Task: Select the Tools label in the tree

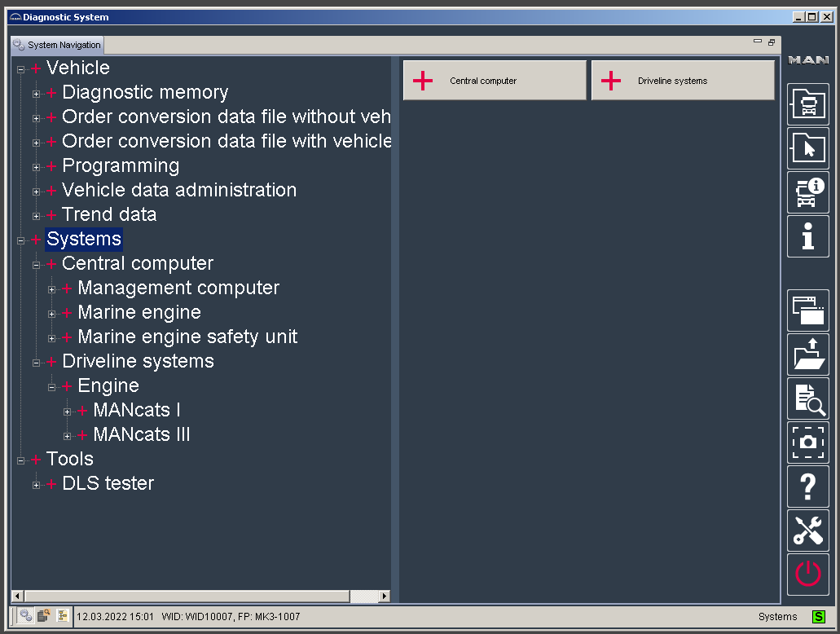Action: coord(69,460)
